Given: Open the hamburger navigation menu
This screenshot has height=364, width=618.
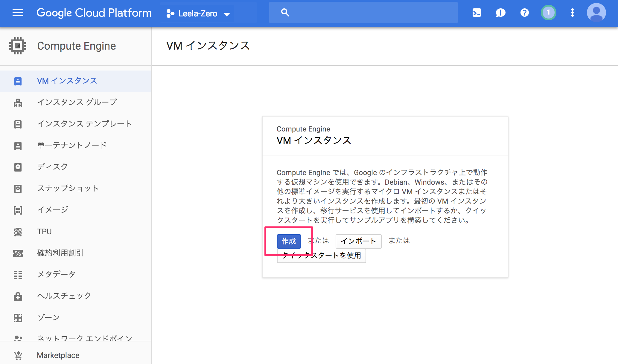Looking at the screenshot, I should (x=18, y=13).
